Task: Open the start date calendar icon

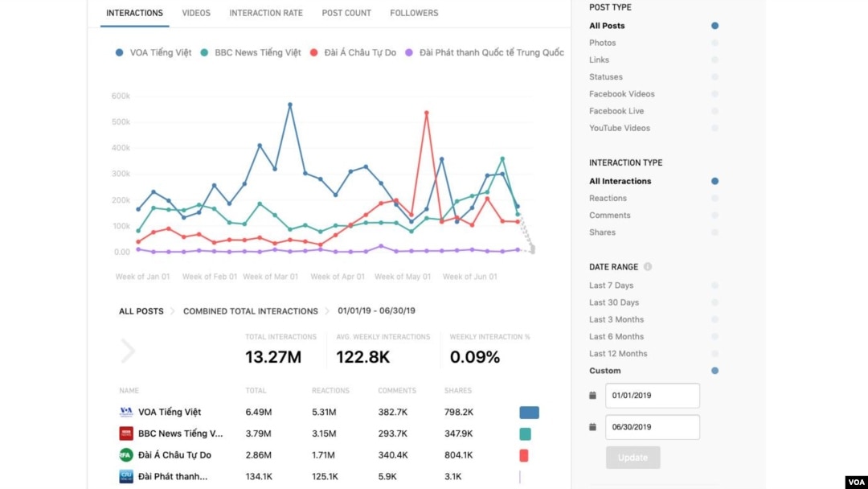Action: (592, 396)
